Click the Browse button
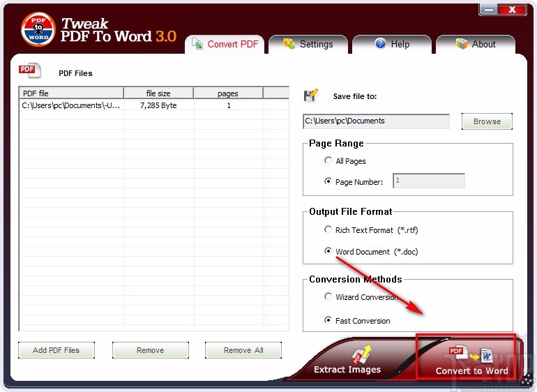The width and height of the screenshot is (537, 392). [x=487, y=121]
